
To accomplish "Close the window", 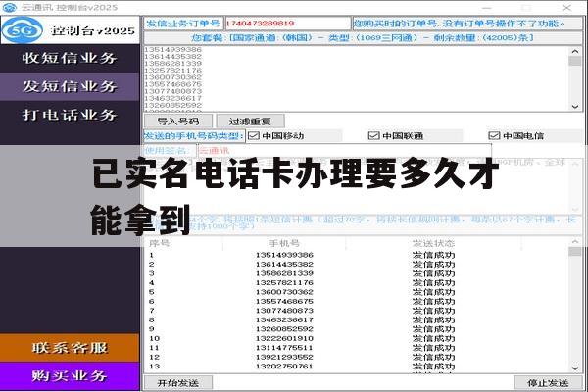I will pyautogui.click(x=566, y=7).
